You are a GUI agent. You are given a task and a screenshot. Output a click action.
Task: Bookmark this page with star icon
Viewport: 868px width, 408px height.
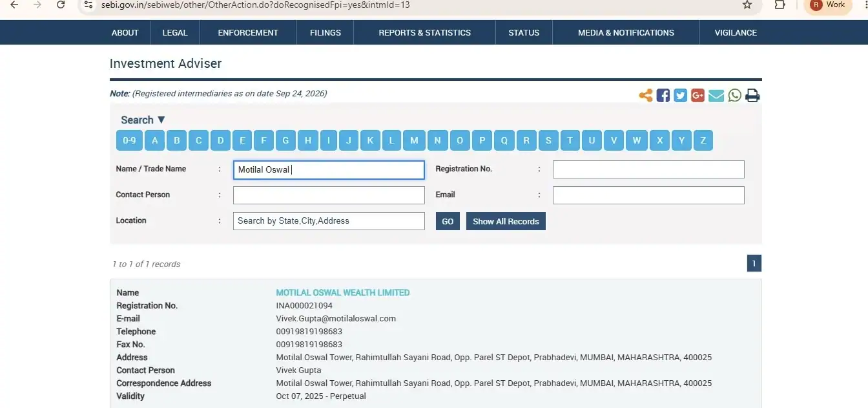point(747,5)
